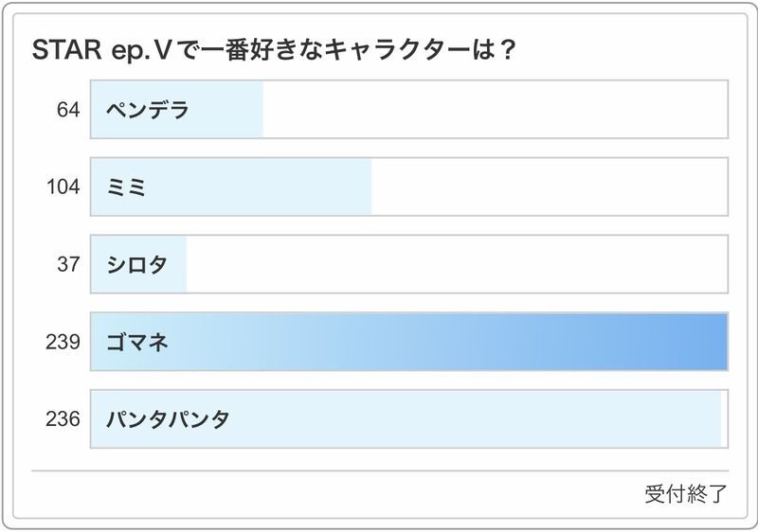758x532 pixels.
Task: Choose the ミミ option label
Action: pyautogui.click(x=128, y=187)
